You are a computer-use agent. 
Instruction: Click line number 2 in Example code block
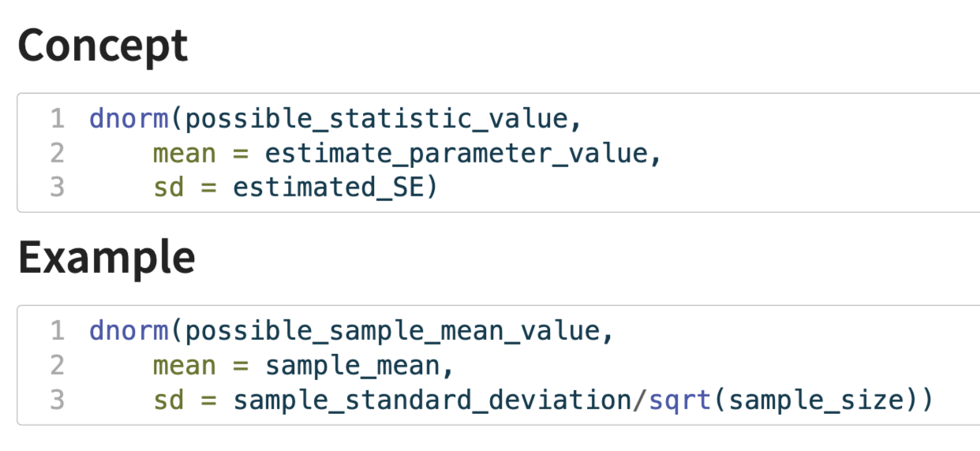[57, 365]
